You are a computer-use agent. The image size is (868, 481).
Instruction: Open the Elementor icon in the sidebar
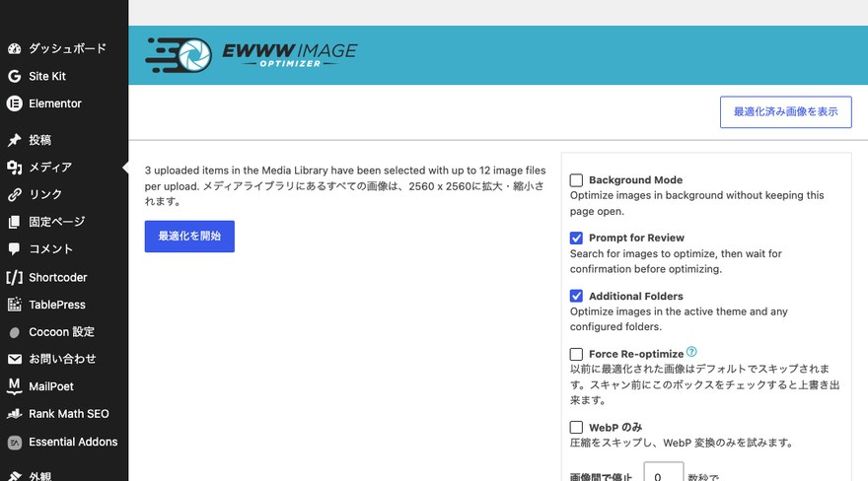[15, 103]
